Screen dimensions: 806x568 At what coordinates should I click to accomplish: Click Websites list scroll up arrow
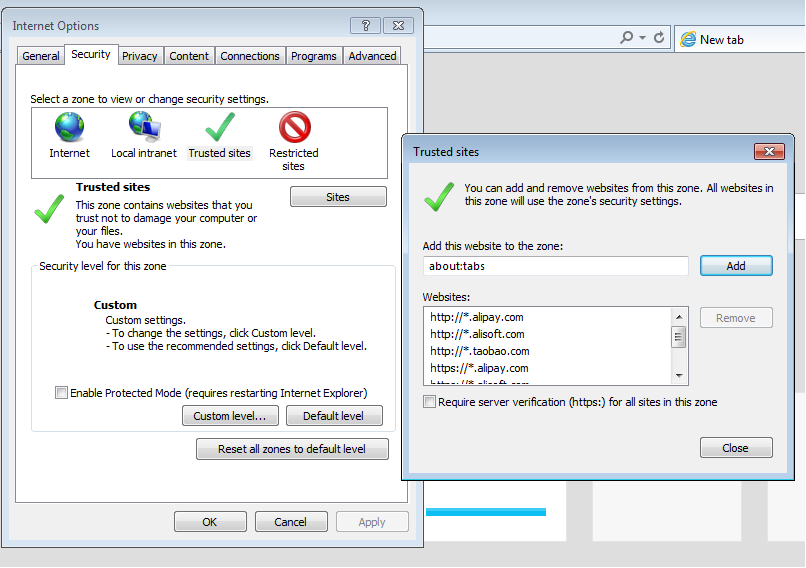tap(679, 317)
